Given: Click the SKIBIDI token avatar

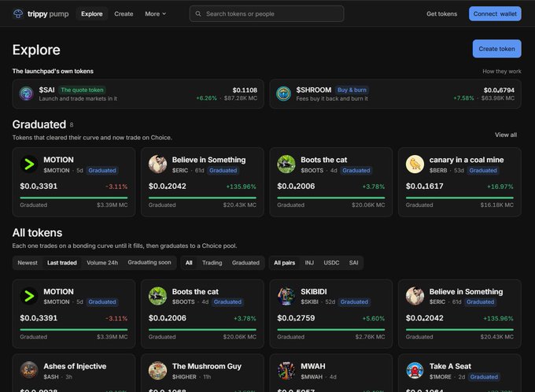Looking at the screenshot, I should (286, 296).
